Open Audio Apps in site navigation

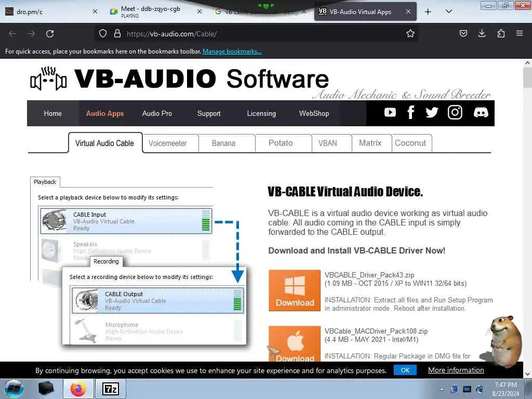coord(105,113)
